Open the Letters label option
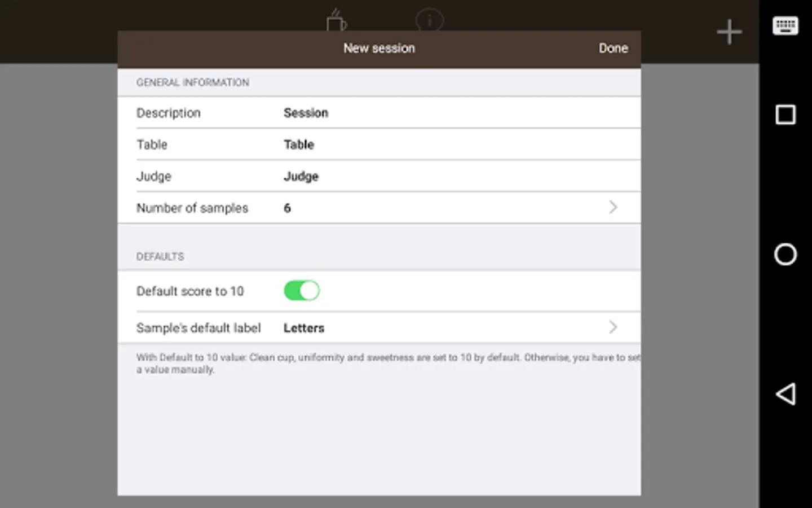 [304, 328]
